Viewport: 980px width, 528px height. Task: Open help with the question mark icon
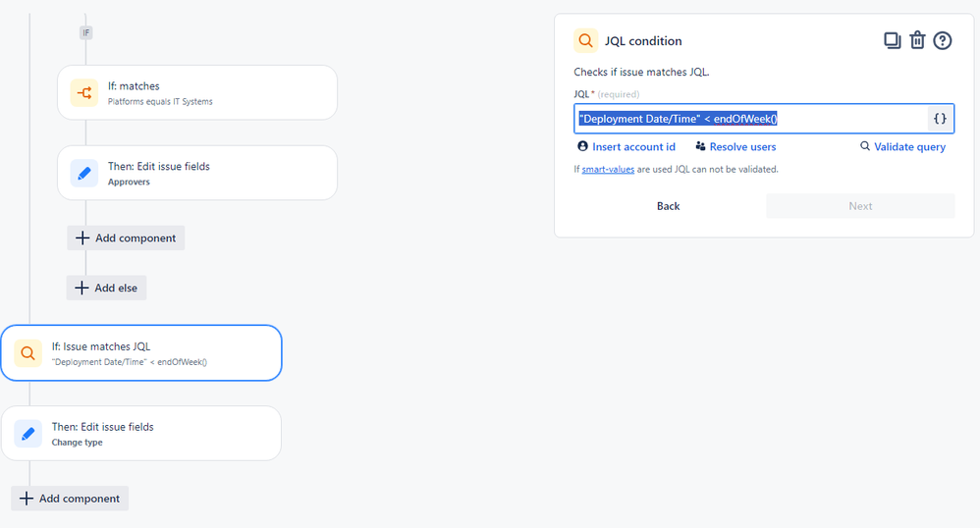943,40
